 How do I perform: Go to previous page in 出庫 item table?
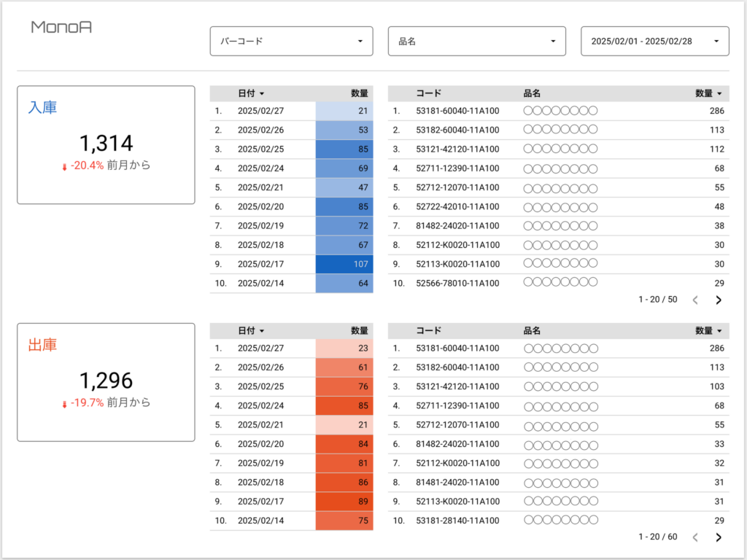(x=695, y=537)
